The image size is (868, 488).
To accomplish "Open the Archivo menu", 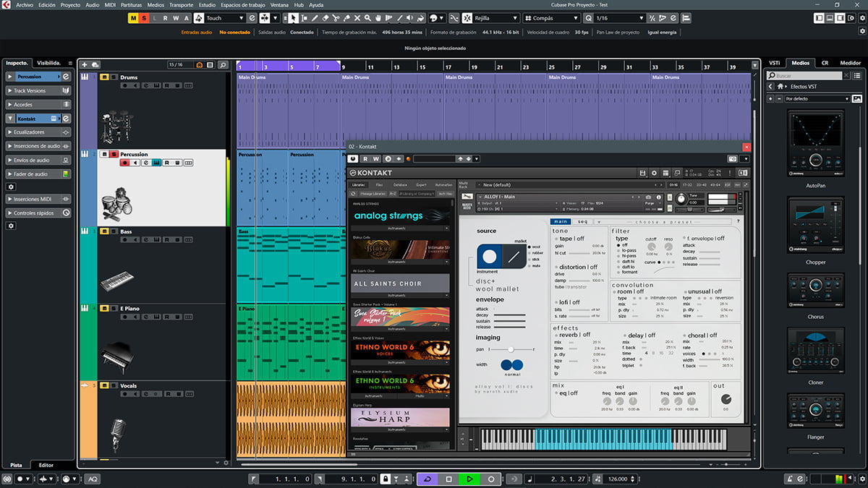I will pos(25,4).
